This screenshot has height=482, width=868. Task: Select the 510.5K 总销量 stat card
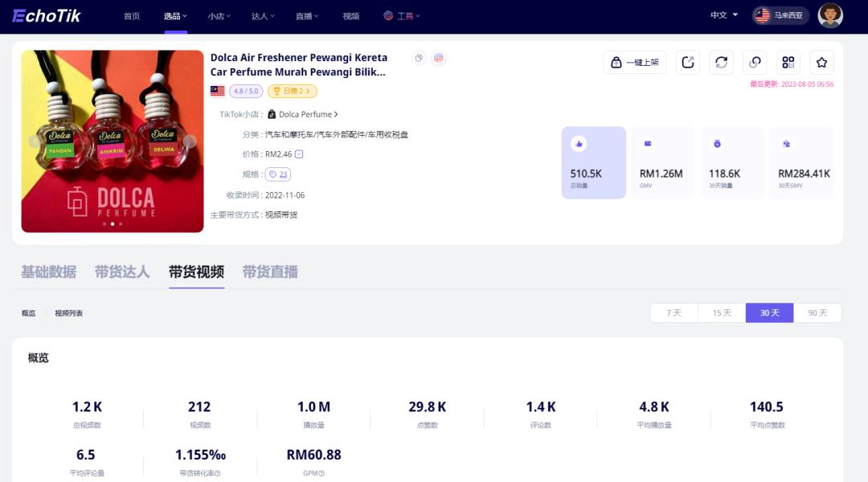coord(593,163)
